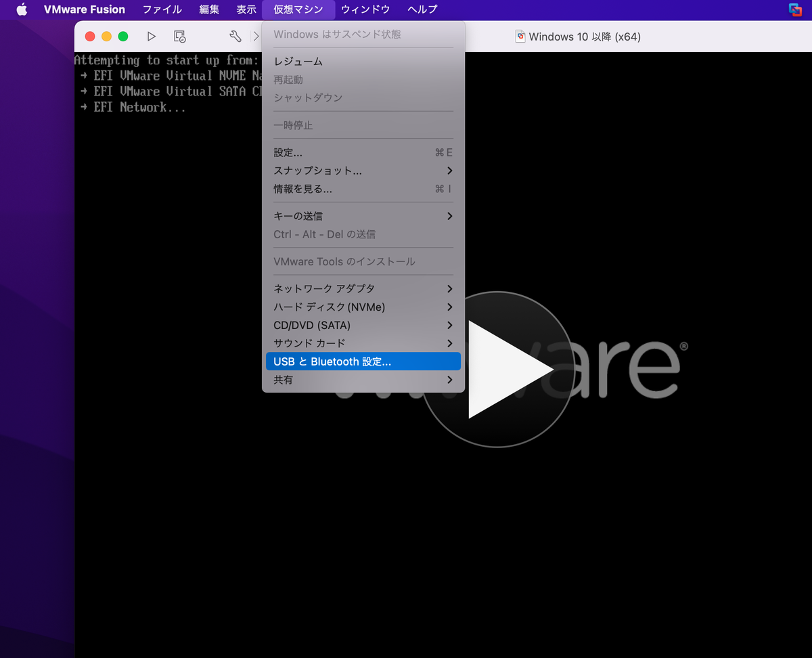
Task: Click the 'EFI VMware Virtual SATA' boot line
Action: click(171, 91)
